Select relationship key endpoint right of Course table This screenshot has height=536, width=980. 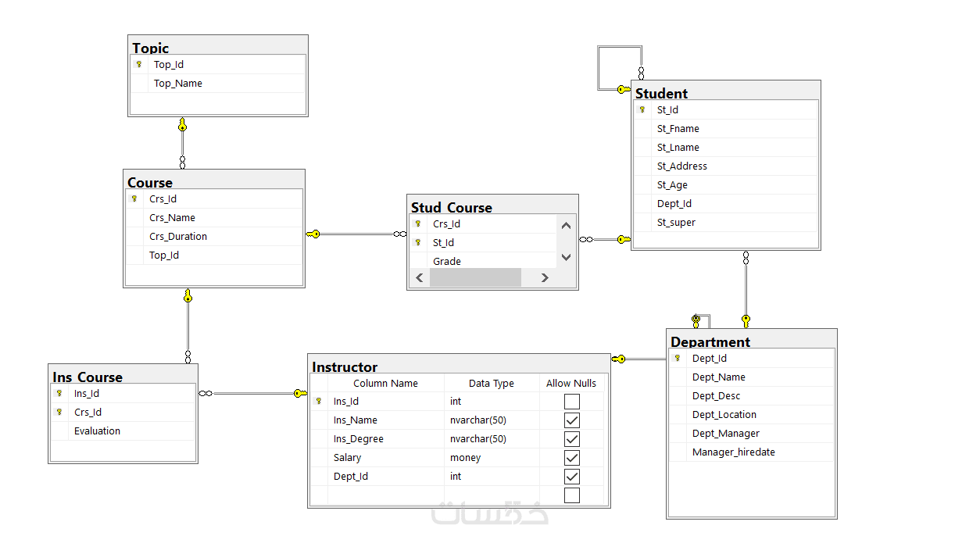(313, 234)
